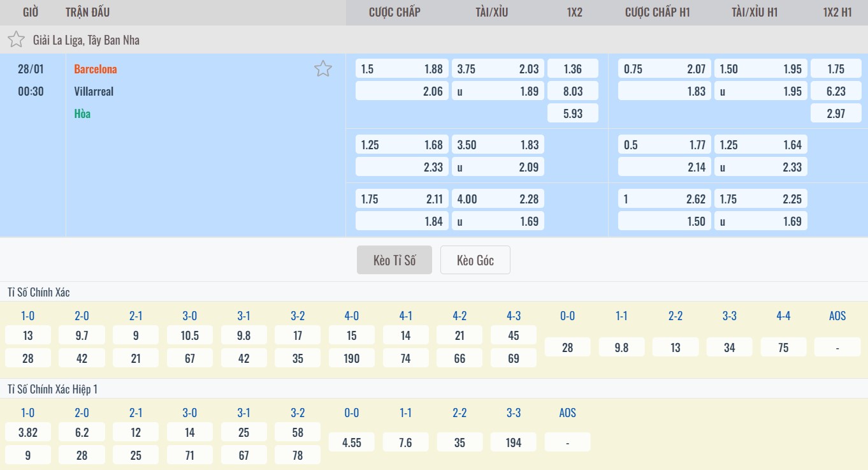Select Barcelona win 1X2 odds 1.36
The image size is (868, 470).
(x=573, y=69)
